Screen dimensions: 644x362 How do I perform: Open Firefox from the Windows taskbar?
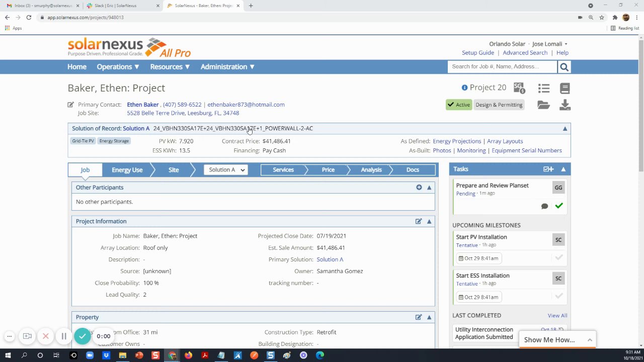[x=188, y=355]
